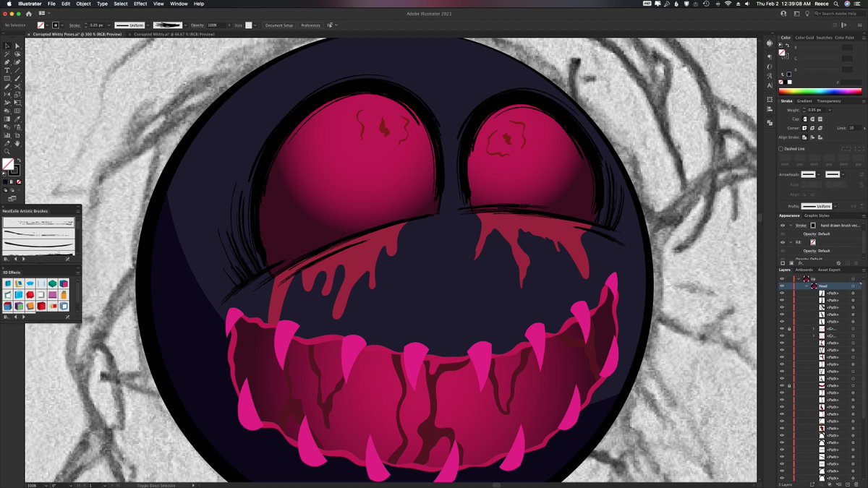Viewport: 868px width, 488px height.
Task: Select the Rectangle tool
Action: click(x=7, y=79)
